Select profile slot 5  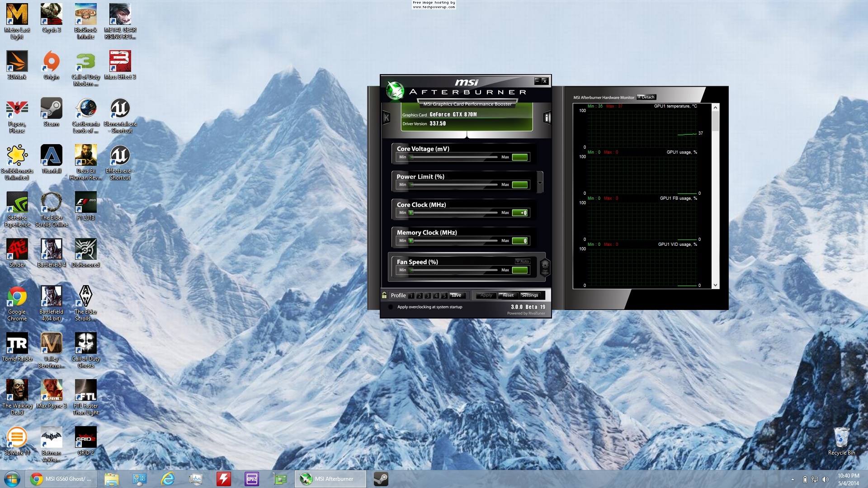[444, 296]
